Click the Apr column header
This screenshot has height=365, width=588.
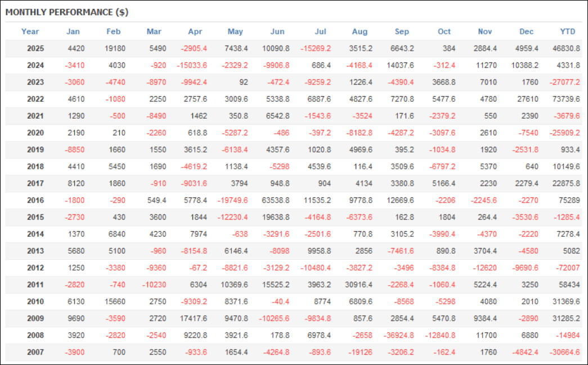pyautogui.click(x=194, y=31)
